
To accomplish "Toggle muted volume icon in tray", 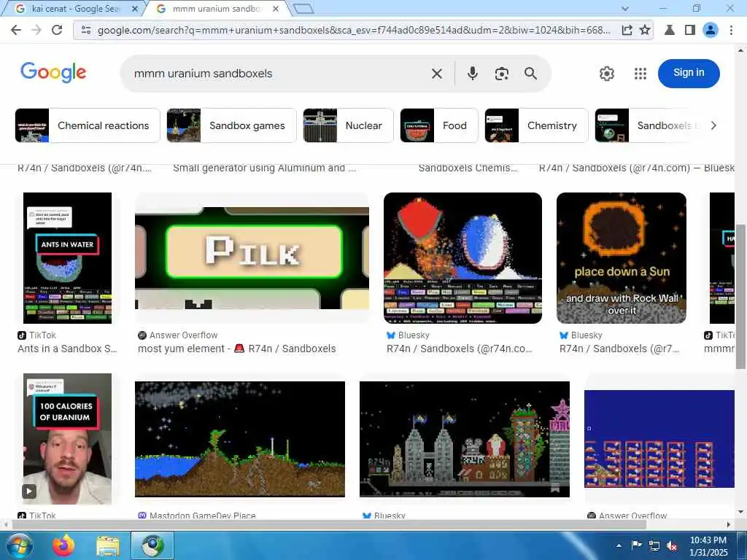I will pyautogui.click(x=672, y=546).
